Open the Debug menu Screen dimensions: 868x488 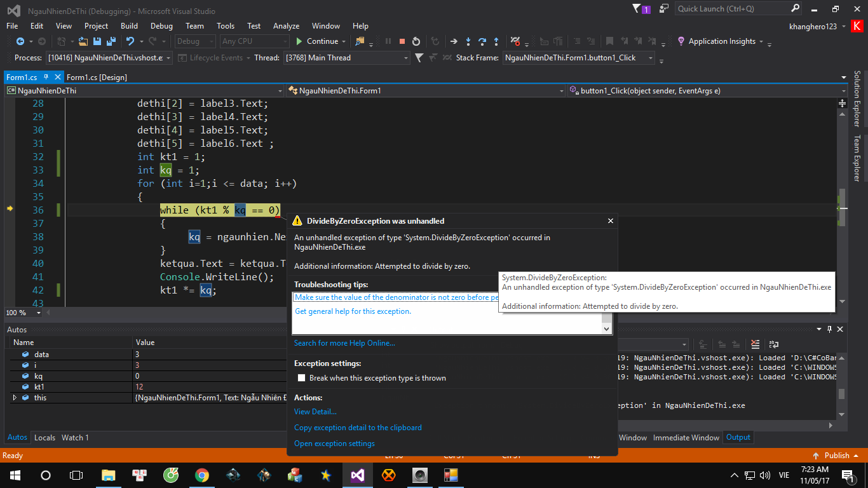pos(161,26)
